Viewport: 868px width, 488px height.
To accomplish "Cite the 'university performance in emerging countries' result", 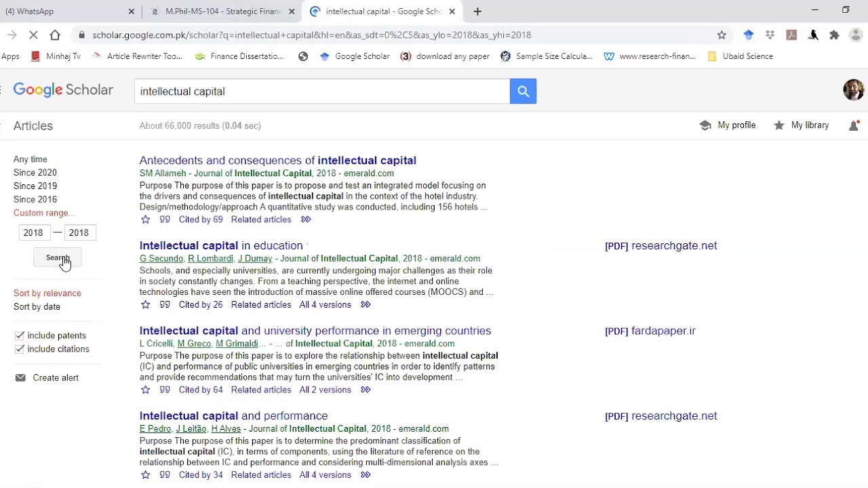I will (165, 390).
